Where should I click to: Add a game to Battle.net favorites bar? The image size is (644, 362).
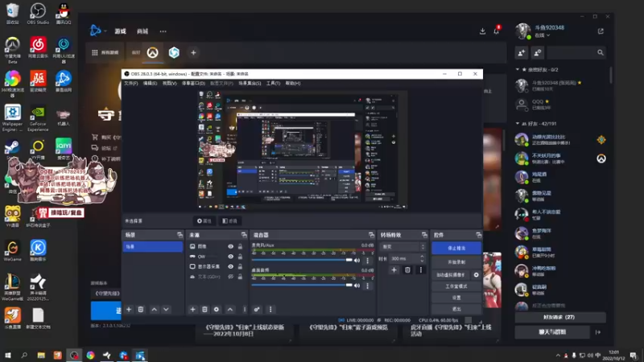coord(193,52)
